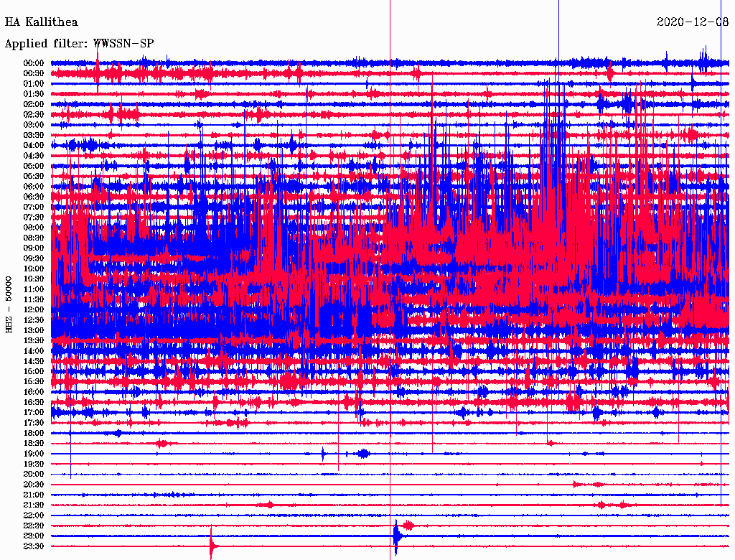Select the 11:30 time row label
Viewport: 735px width, 560px height.
(34, 299)
